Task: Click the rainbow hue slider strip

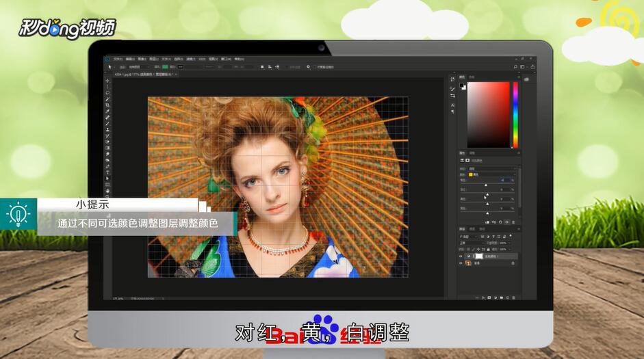Action: coord(515,115)
